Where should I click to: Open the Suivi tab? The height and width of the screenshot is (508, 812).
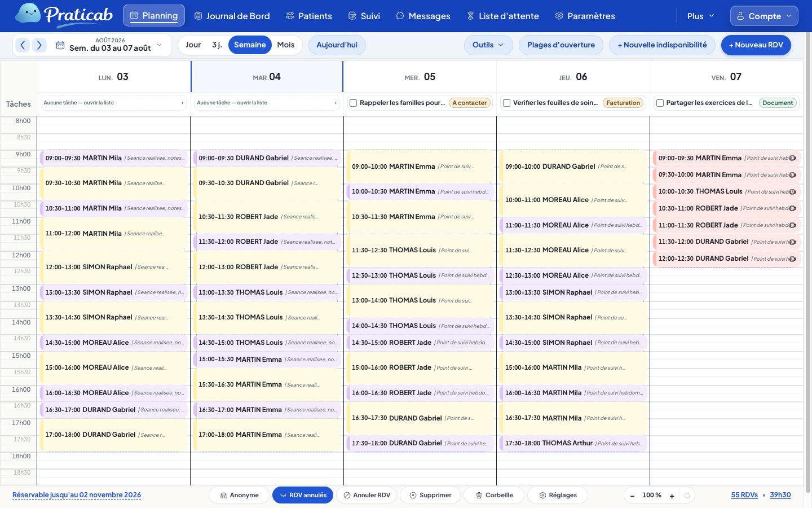point(364,16)
